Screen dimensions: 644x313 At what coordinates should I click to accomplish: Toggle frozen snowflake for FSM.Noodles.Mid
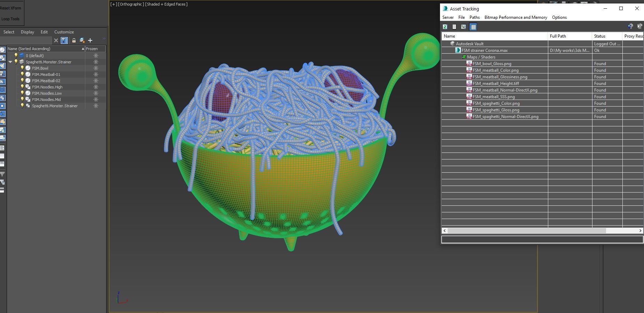tap(96, 100)
